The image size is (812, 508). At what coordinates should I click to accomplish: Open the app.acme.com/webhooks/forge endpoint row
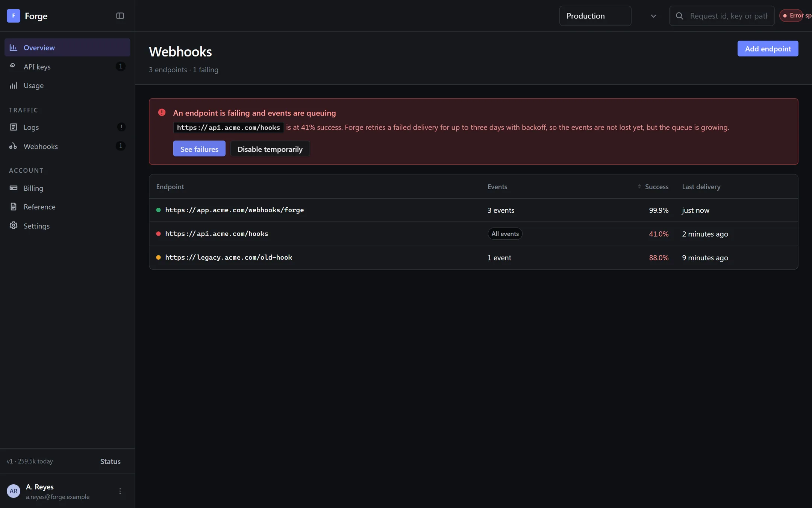pyautogui.click(x=473, y=210)
